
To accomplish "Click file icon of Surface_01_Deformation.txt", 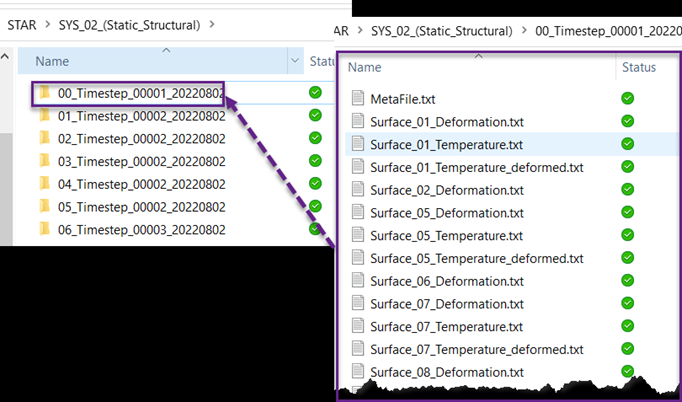I will tap(359, 122).
